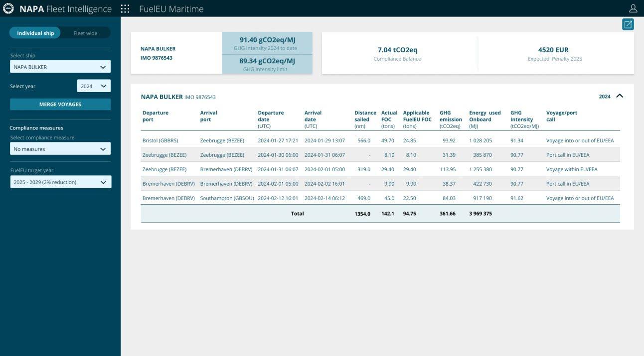Click distance value 319.0
Viewport: 644px width, 356px height.
coord(364,169)
